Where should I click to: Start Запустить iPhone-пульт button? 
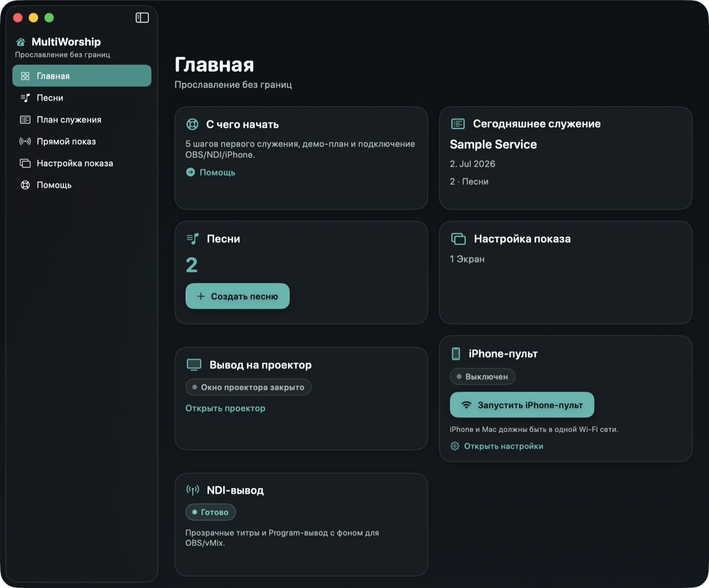(x=522, y=405)
